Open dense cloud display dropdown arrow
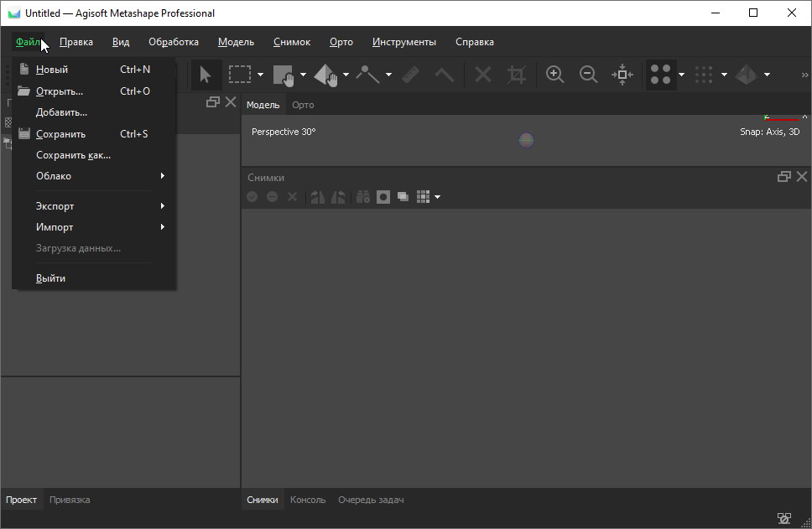Image resolution: width=812 pixels, height=529 pixels. pos(725,75)
